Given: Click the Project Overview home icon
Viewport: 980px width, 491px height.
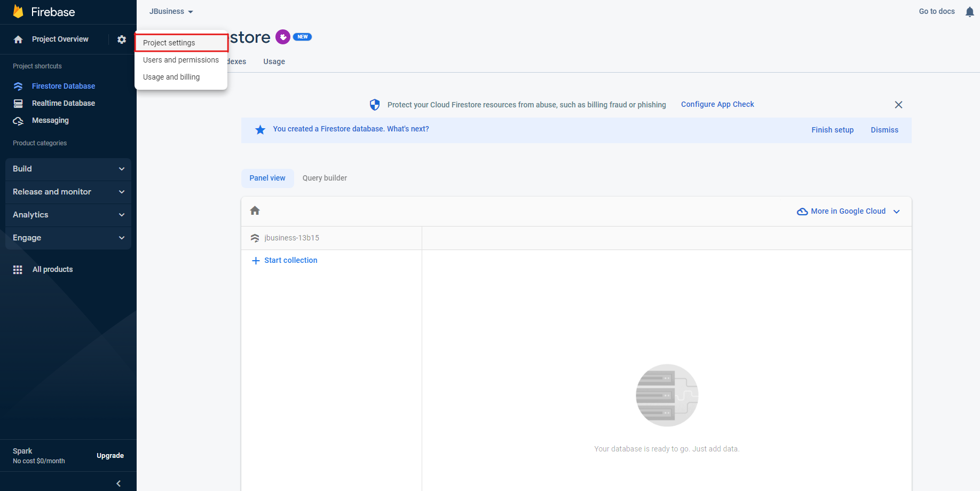Looking at the screenshot, I should click(18, 40).
